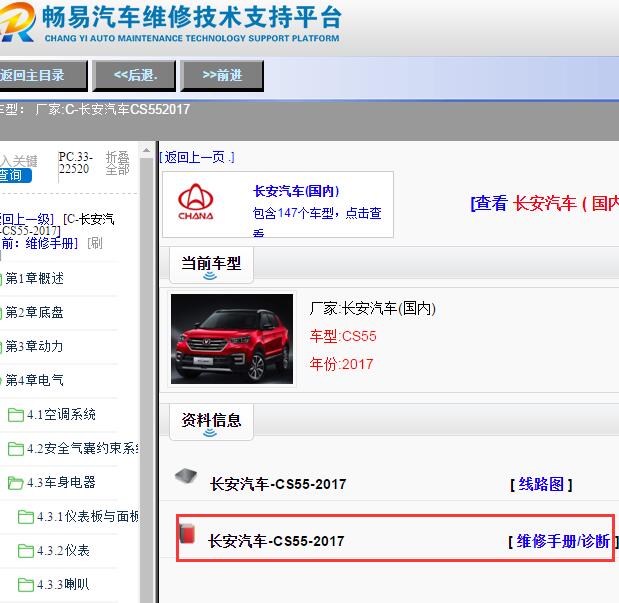
Task: Click 厂家:C-长安汽车CS552017 breadcrumb text
Action: click(113, 109)
